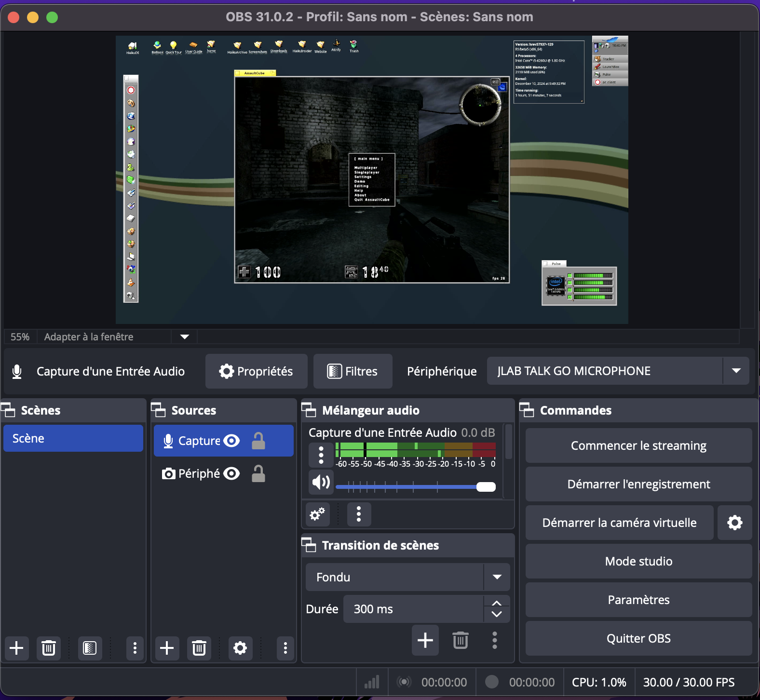The width and height of the screenshot is (760, 700).
Task: Open advanced audio properties gears icon
Action: 317,514
